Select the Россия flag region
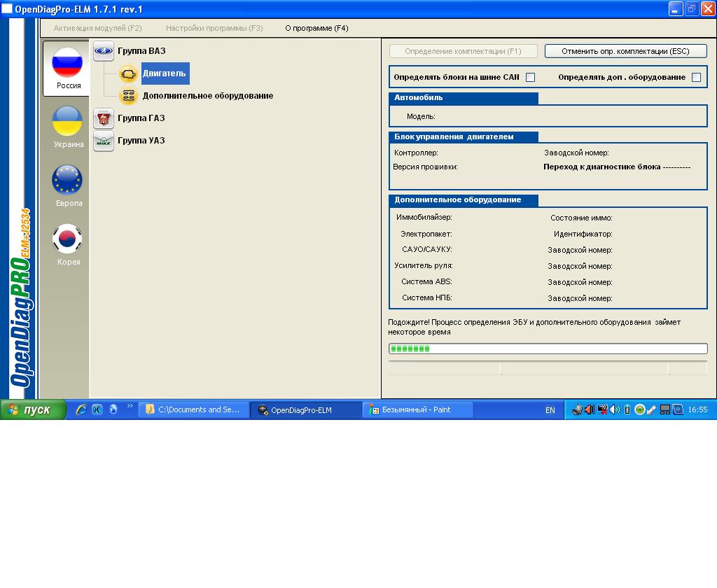 [x=67, y=69]
